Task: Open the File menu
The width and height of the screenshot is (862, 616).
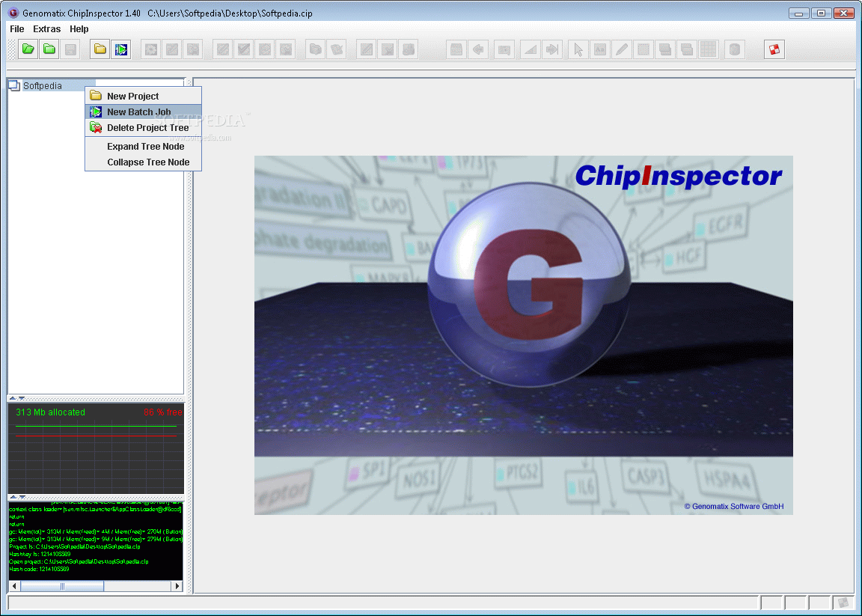Action: [17, 29]
